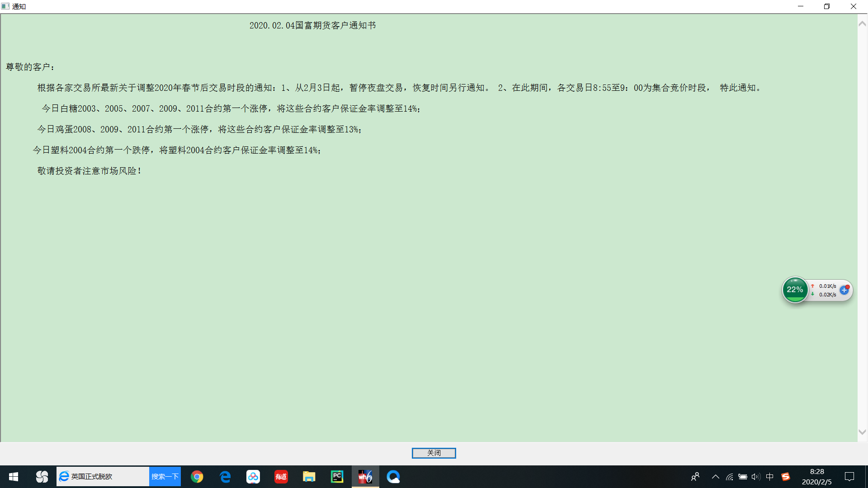Close the notice with 关闭 button

tap(434, 453)
